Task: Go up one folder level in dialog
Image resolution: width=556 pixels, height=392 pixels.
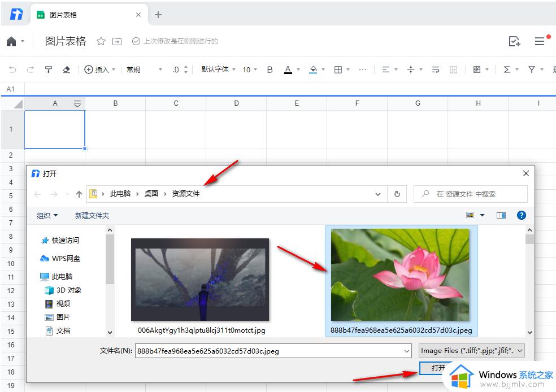Action: [x=79, y=194]
